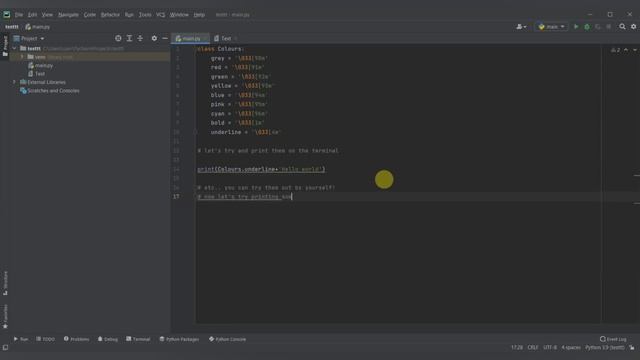Click the 4 spaces indent indicator
The image size is (640, 360).
pyautogui.click(x=571, y=347)
